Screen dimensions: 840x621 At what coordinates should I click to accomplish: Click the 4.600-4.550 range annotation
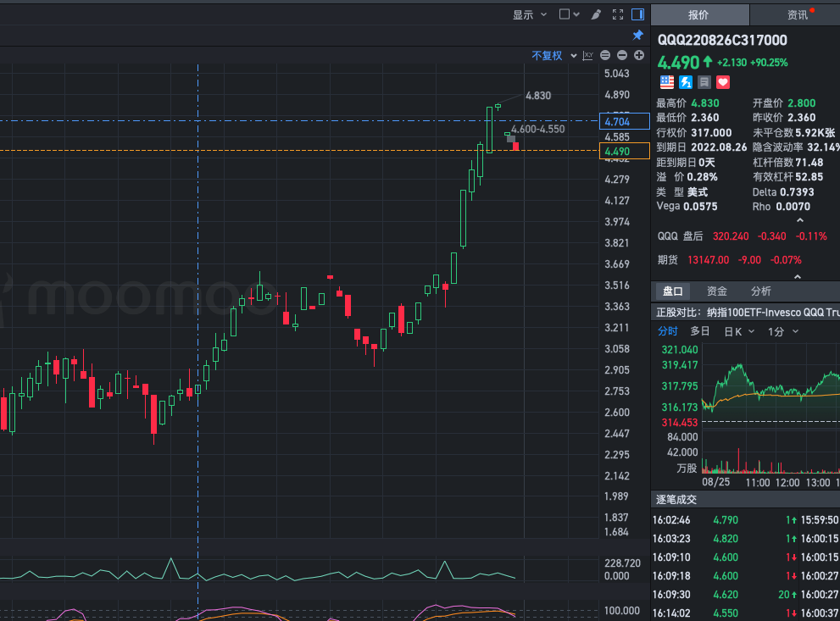[x=538, y=129]
